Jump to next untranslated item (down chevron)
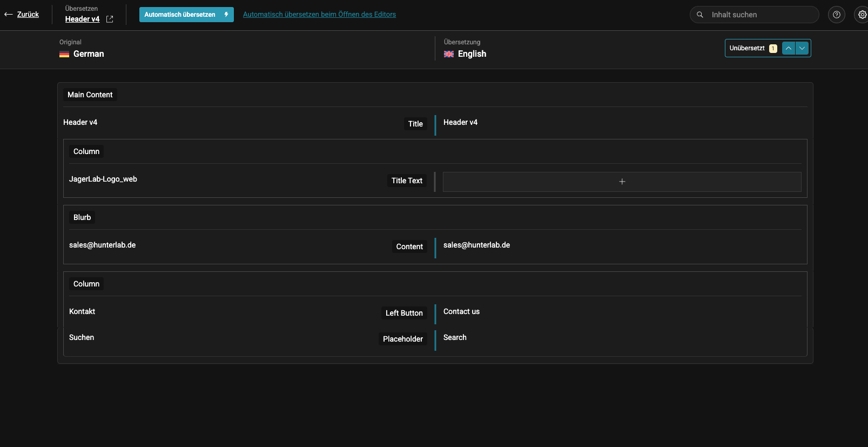Screen dimensions: 868x447 [x=802, y=48]
